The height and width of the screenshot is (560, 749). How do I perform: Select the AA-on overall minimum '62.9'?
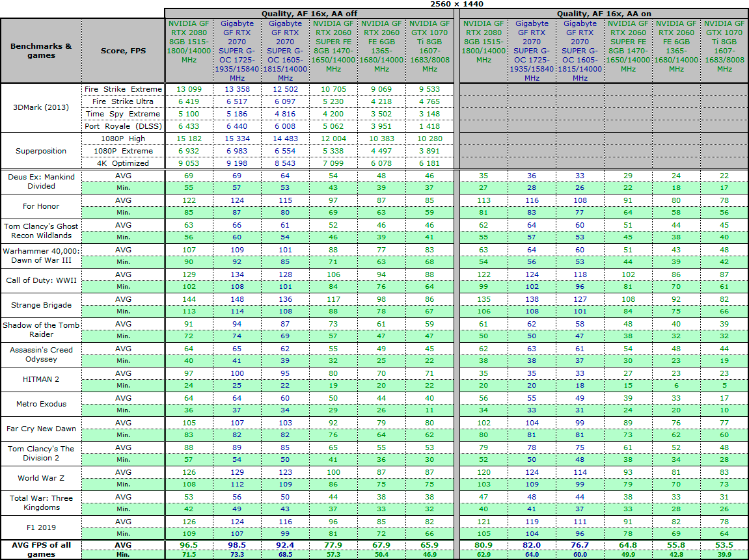(484, 555)
